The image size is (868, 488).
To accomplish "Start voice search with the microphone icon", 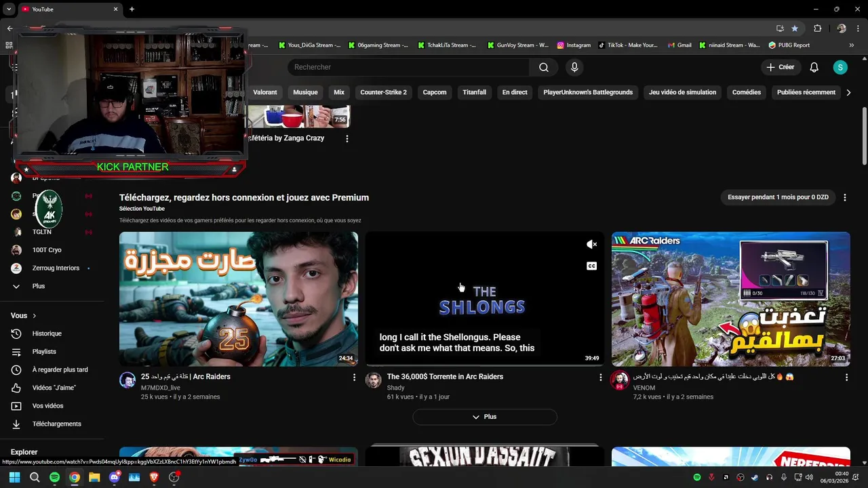I will 574,67.
